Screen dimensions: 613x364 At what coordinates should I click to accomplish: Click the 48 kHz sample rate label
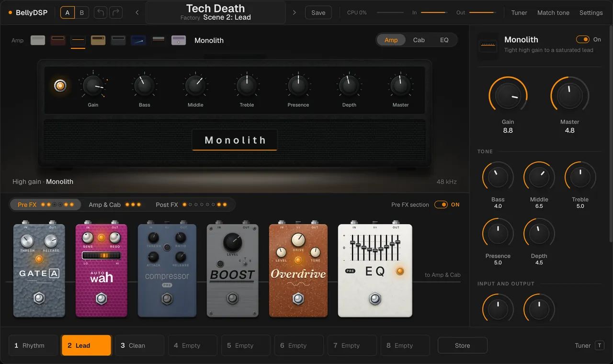(x=446, y=182)
